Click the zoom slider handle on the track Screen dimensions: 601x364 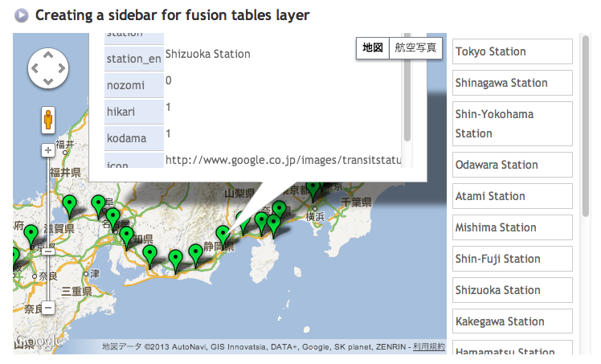(x=48, y=252)
